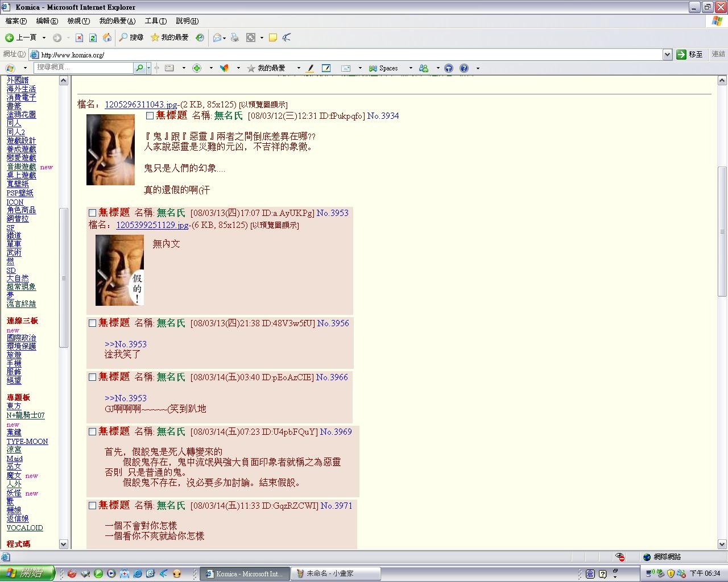The image size is (728, 582).
Task: Open the Back button history dropdown arrow
Action: click(44, 38)
